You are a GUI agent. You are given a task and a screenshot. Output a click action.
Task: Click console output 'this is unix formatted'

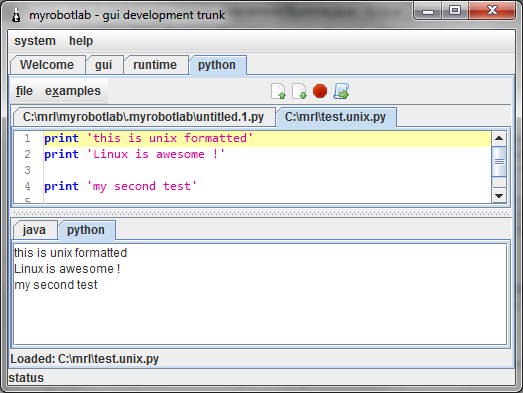(70, 253)
